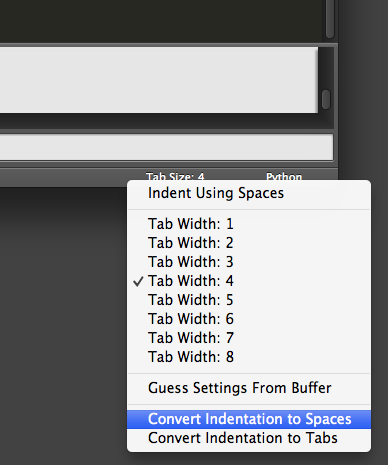Set Tab Width: 3
The width and height of the screenshot is (388, 465).
tap(249, 262)
